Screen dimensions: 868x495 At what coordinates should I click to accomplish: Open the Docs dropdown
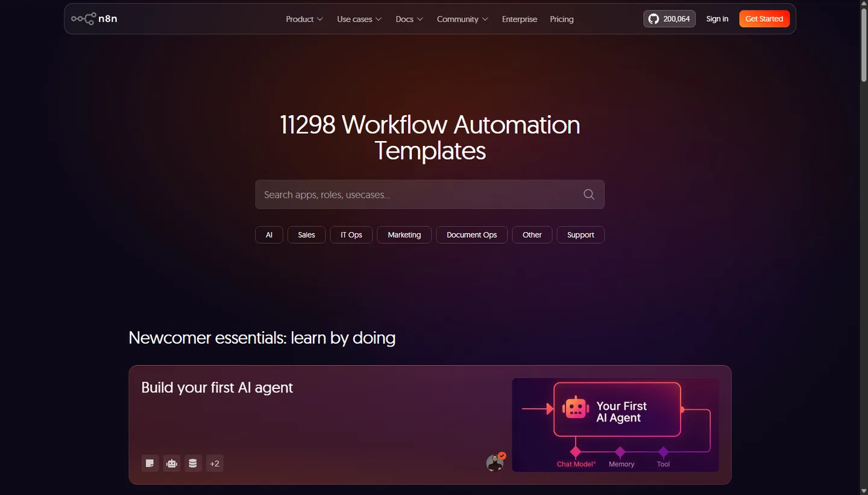[409, 19]
